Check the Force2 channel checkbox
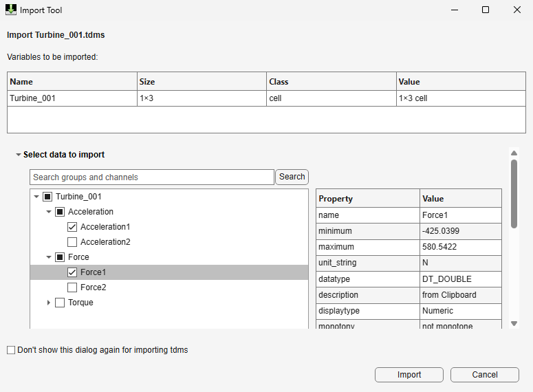This screenshot has height=392, width=533. 72,287
